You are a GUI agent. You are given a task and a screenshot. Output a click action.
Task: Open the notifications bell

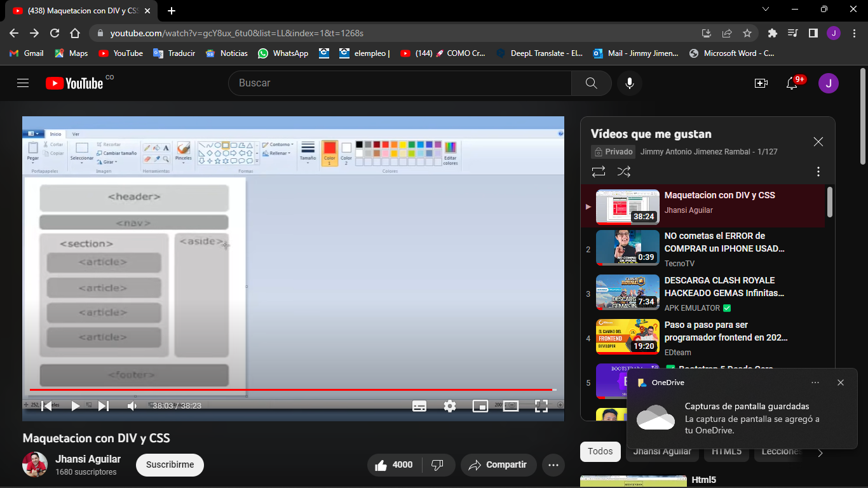(x=792, y=83)
